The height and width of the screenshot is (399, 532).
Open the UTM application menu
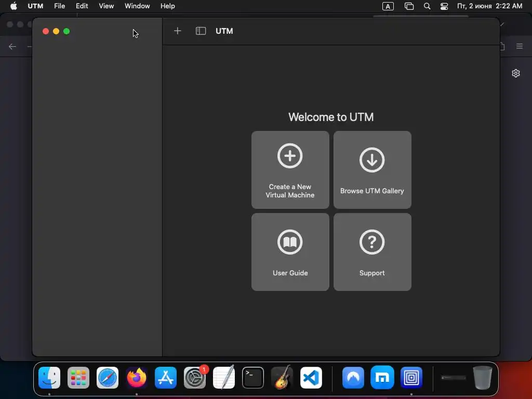35,6
